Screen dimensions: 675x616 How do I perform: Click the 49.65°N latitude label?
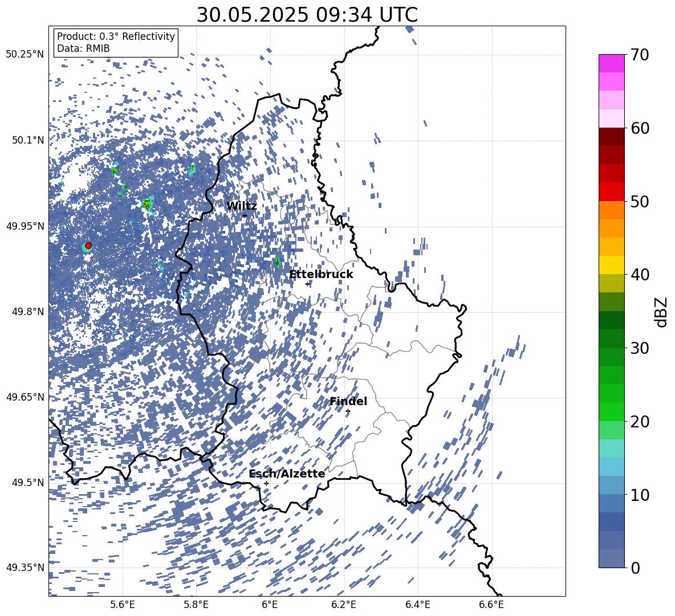(25, 397)
